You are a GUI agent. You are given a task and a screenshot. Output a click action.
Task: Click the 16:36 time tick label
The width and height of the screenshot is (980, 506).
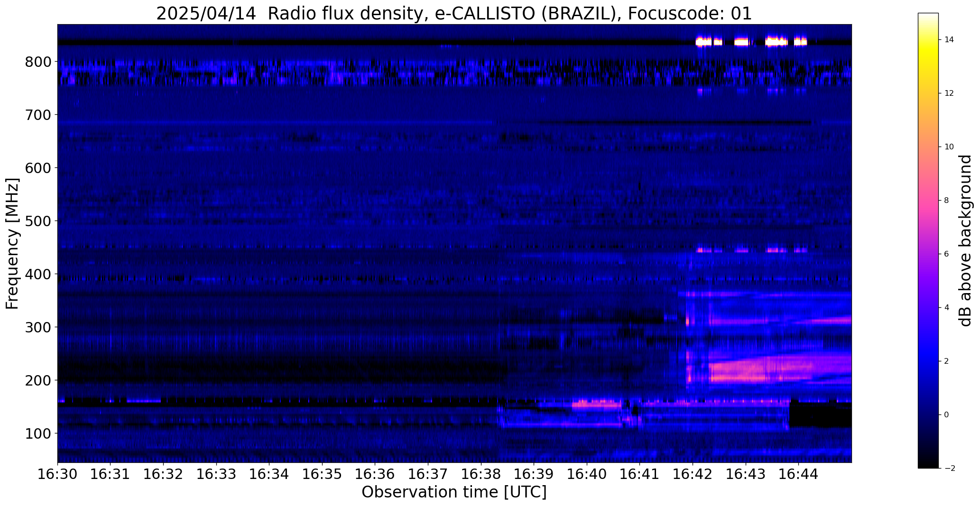[x=375, y=474]
